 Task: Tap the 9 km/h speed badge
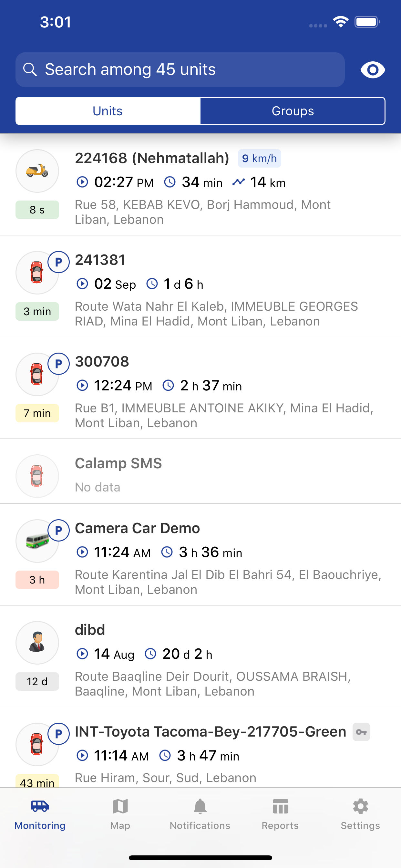coord(260,158)
